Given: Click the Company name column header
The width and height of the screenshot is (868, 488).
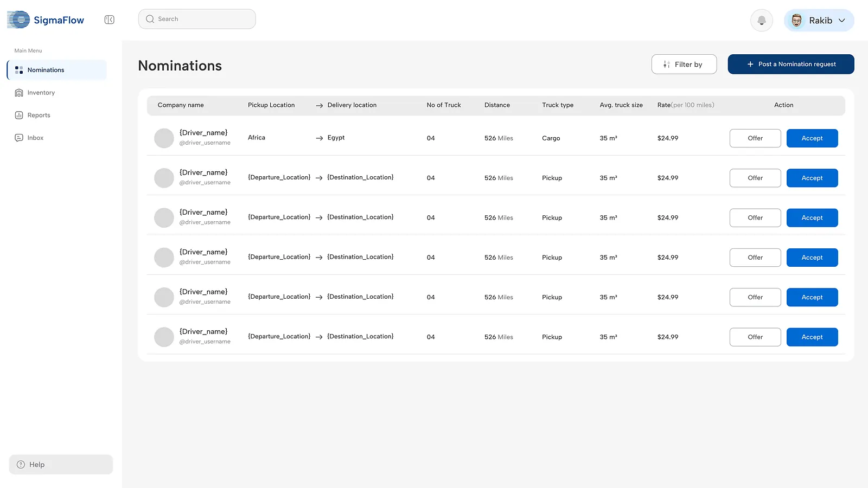Looking at the screenshot, I should pyautogui.click(x=181, y=105).
